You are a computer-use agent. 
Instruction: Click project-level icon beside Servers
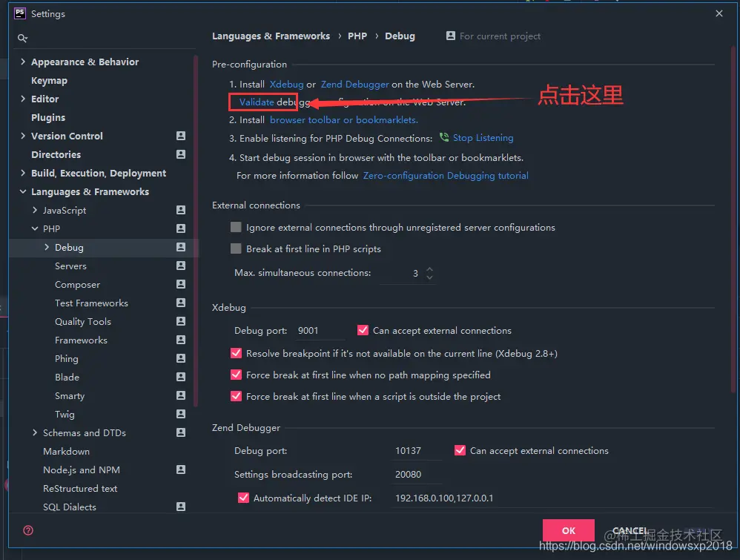pos(181,266)
